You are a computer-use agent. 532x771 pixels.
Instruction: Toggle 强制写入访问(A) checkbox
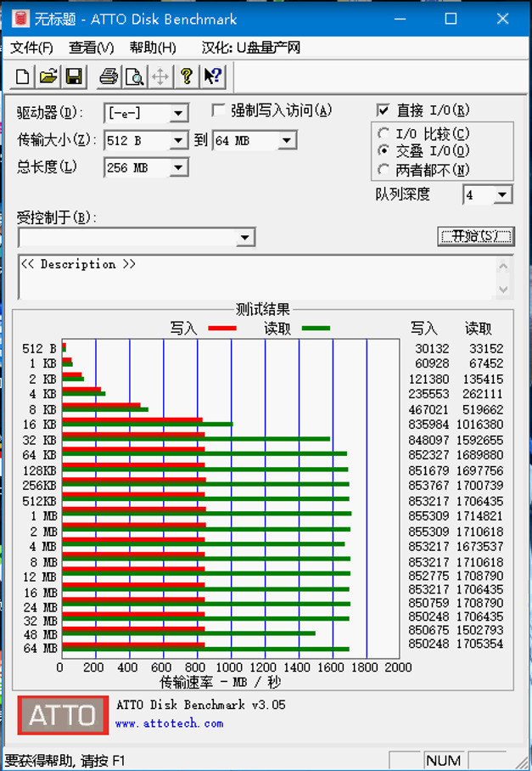[x=218, y=110]
